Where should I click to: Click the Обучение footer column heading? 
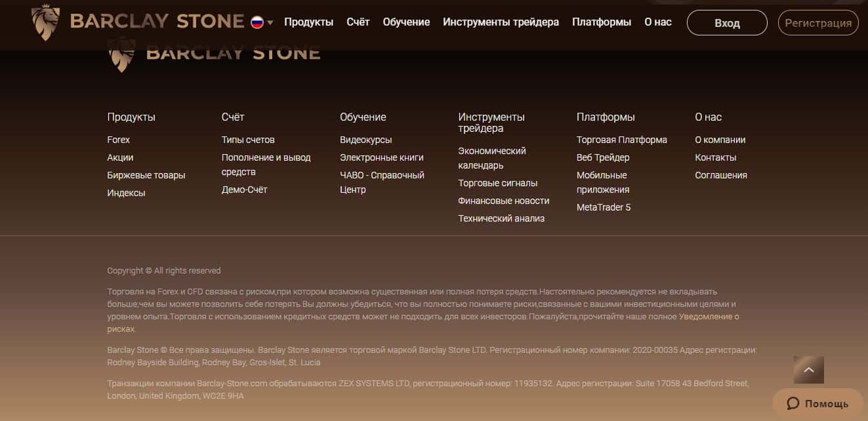click(363, 117)
